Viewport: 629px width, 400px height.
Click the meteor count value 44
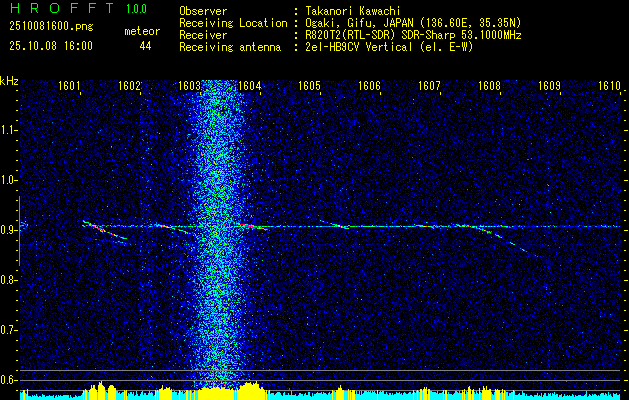click(145, 46)
